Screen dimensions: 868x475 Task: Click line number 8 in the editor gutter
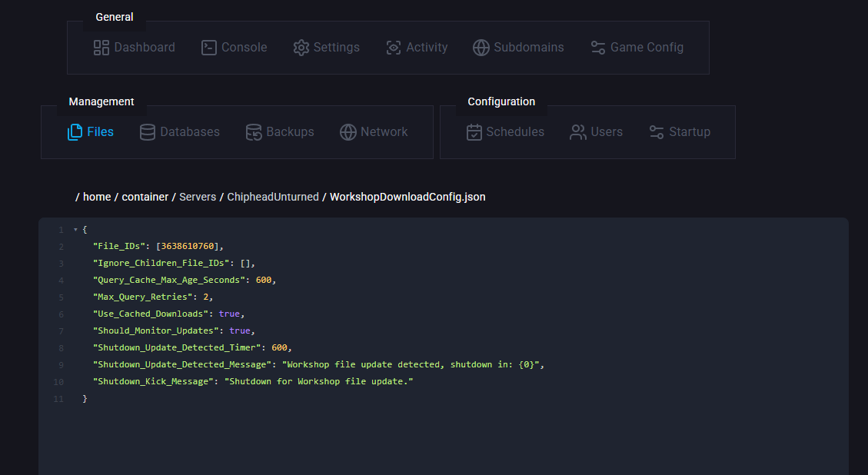61,348
